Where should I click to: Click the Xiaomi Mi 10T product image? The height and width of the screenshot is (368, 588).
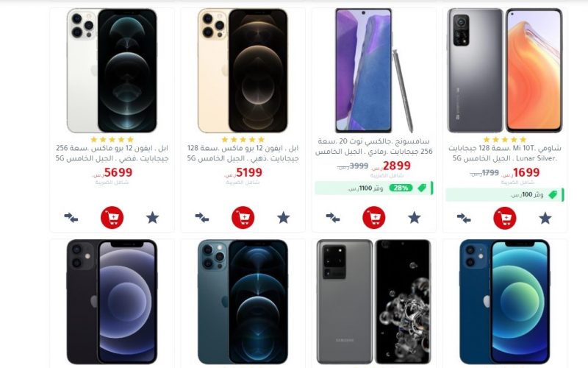(505, 71)
